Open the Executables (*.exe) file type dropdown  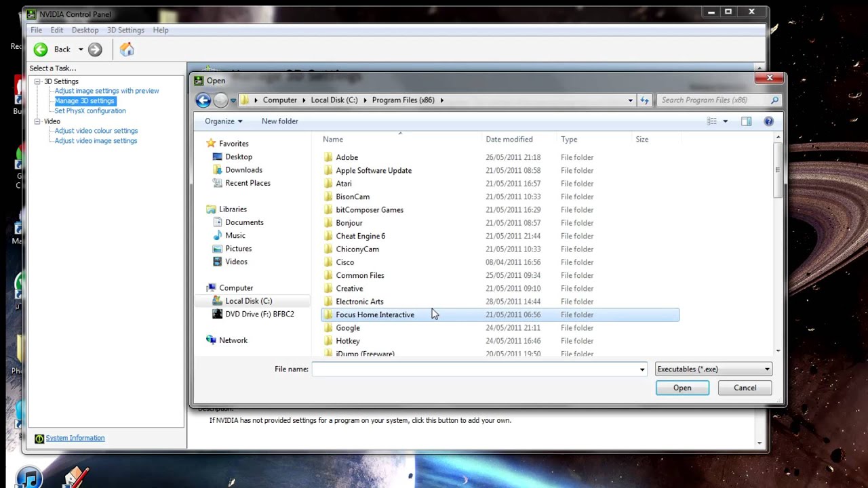point(713,369)
